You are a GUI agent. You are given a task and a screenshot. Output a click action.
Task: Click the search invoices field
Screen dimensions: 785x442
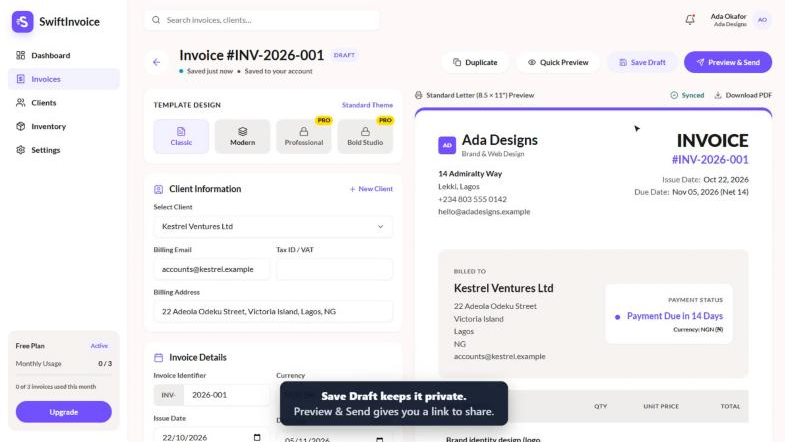click(262, 20)
